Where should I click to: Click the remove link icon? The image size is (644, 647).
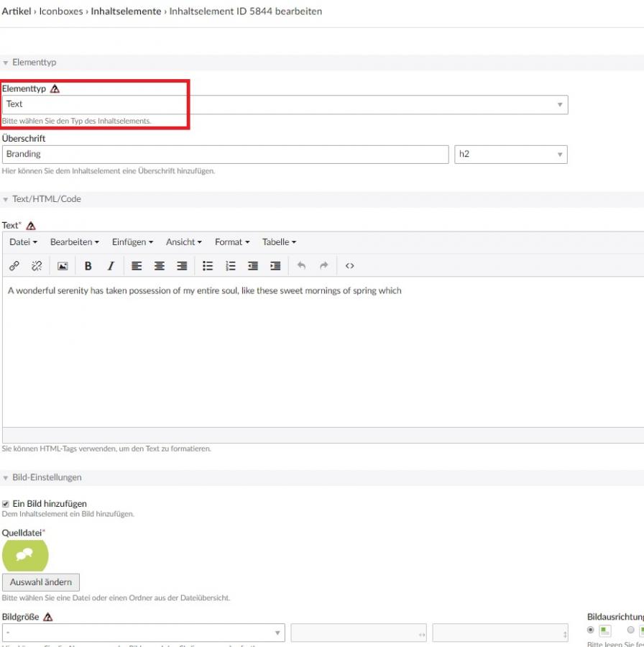click(x=37, y=266)
